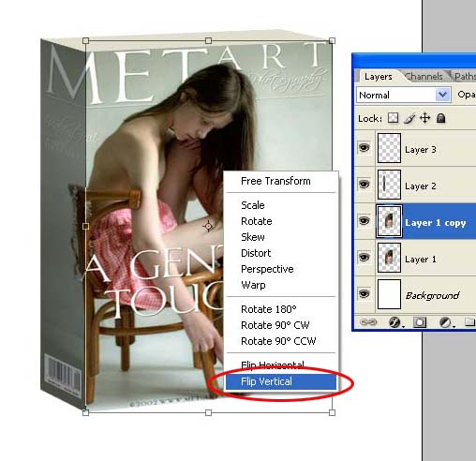The height and width of the screenshot is (461, 476).
Task: Click Layer 2 thumbnail
Action: tap(389, 185)
